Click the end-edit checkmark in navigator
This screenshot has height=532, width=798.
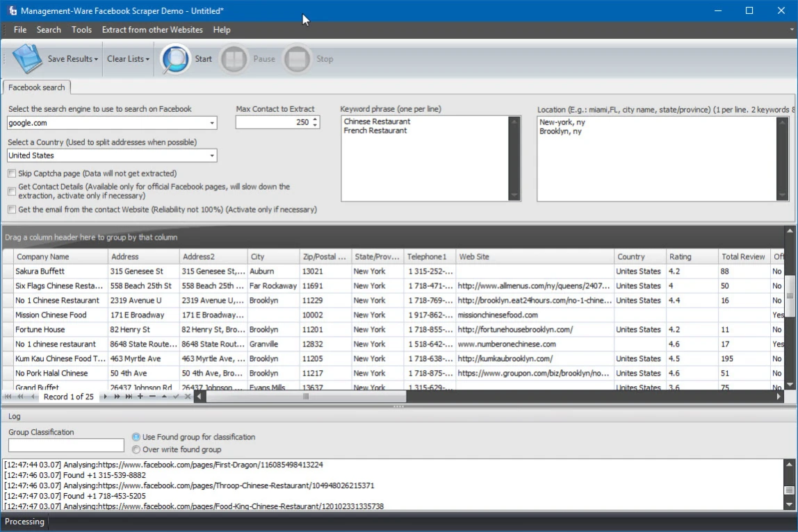tap(176, 397)
